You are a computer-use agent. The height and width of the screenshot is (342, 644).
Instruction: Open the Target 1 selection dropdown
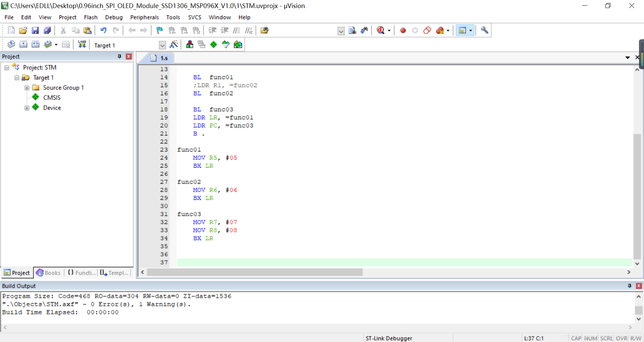click(162, 45)
